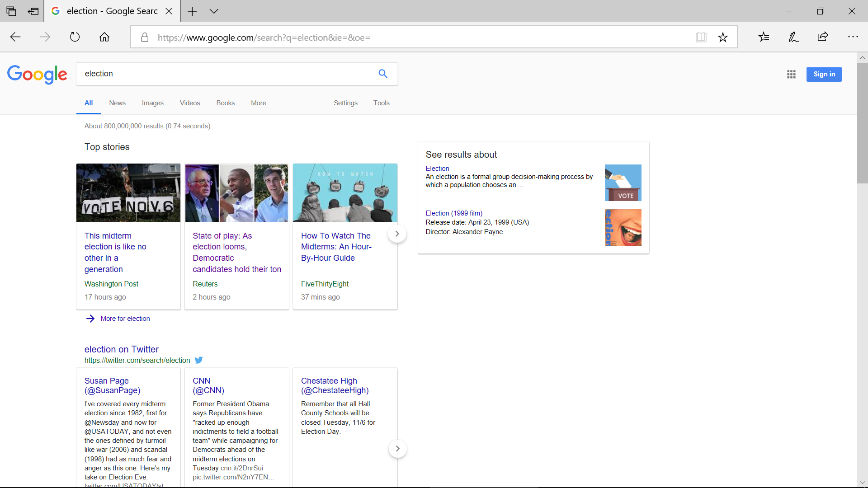Open a new tab with plus icon
The image size is (868, 488).
pos(192,11)
